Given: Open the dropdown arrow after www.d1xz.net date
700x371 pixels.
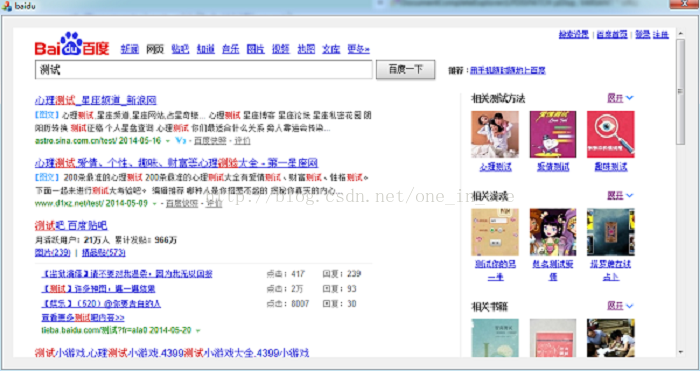Looking at the screenshot, I should (x=155, y=204).
